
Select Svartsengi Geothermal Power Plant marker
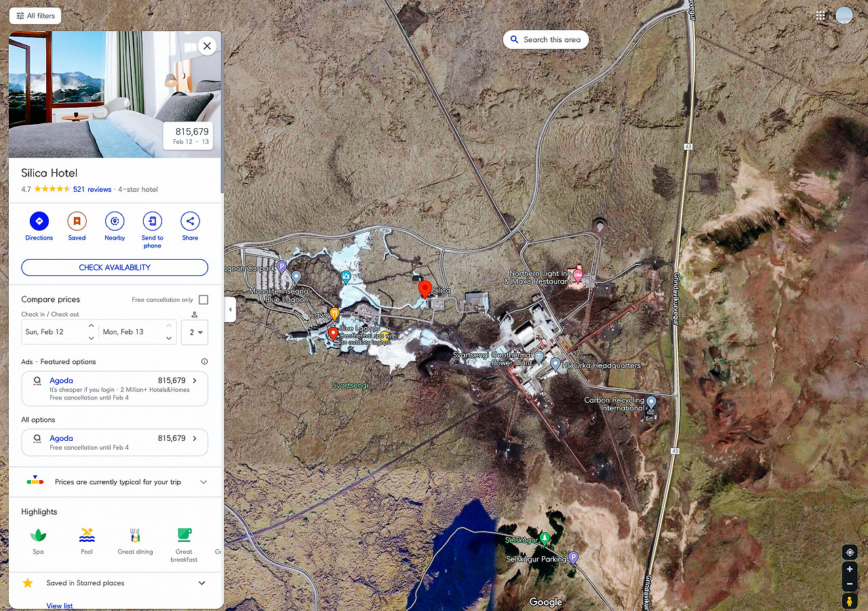[539, 356]
